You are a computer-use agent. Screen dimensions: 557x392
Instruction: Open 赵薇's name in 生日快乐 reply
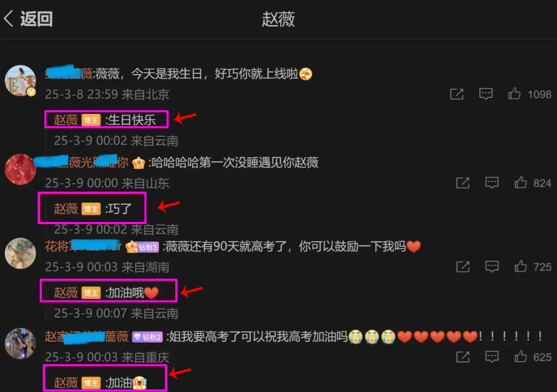click(65, 120)
